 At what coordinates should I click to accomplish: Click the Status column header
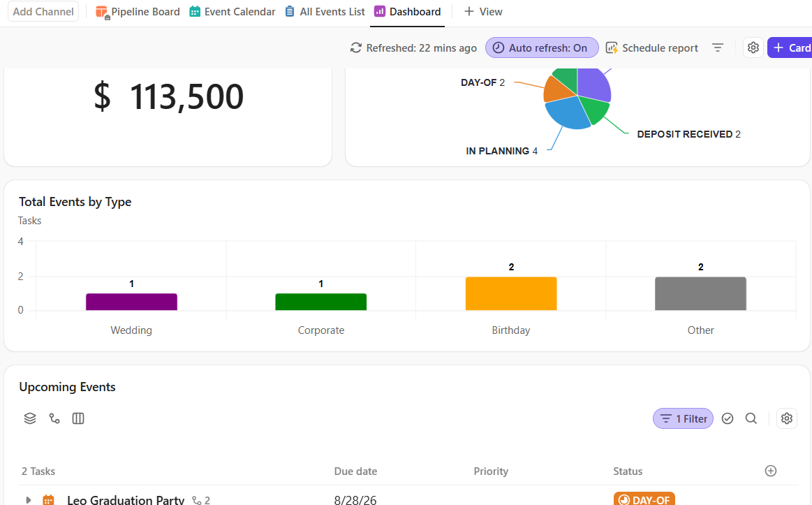pos(628,471)
